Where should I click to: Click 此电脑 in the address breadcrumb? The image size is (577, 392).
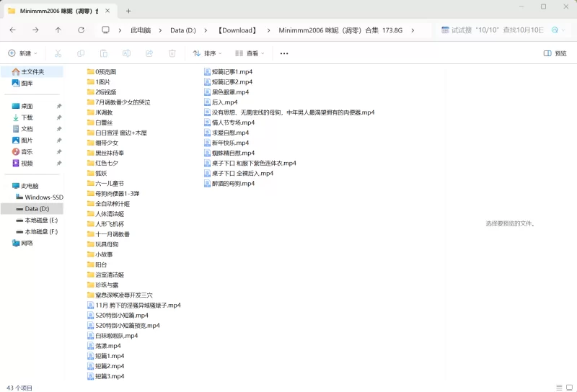[x=141, y=30]
